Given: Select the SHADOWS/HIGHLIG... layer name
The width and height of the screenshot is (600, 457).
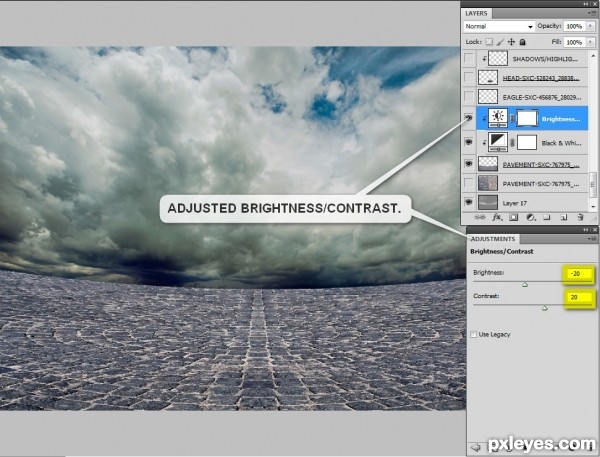Looking at the screenshot, I should pyautogui.click(x=545, y=59).
